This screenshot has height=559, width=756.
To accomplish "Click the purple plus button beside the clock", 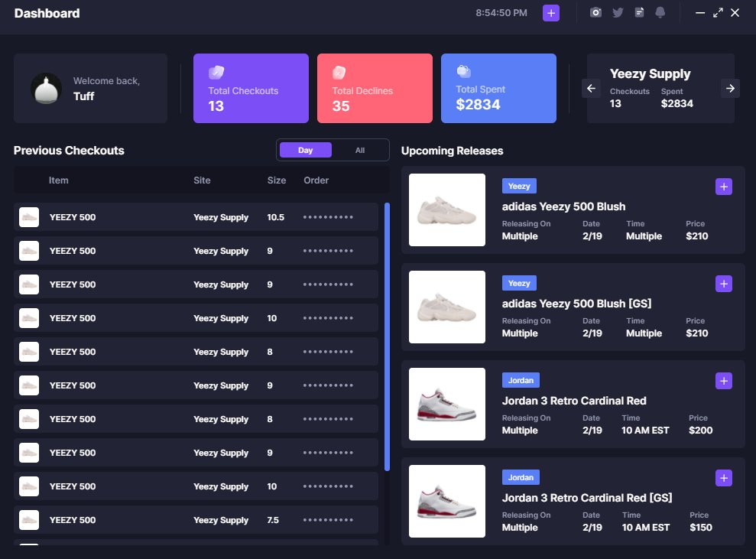I will [550, 13].
